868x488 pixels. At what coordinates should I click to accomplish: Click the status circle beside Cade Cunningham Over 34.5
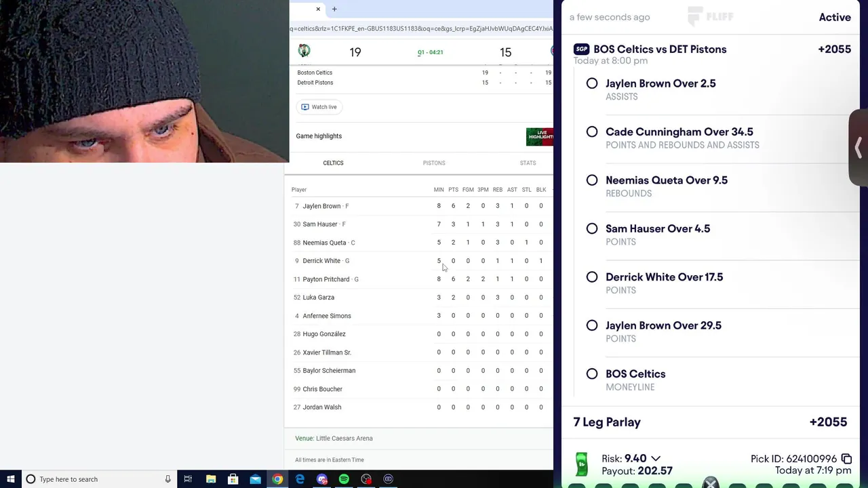(x=592, y=131)
